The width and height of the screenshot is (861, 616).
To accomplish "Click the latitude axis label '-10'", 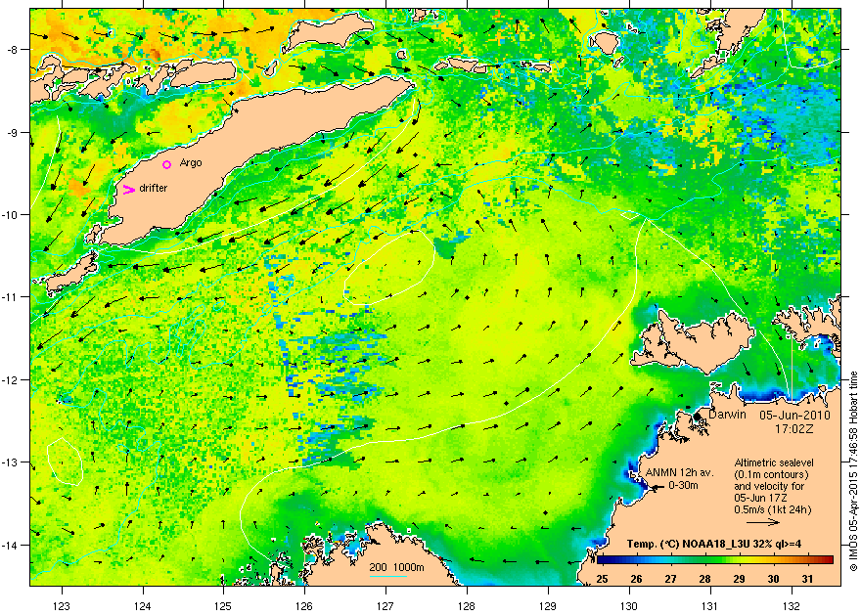I will pos(12,214).
